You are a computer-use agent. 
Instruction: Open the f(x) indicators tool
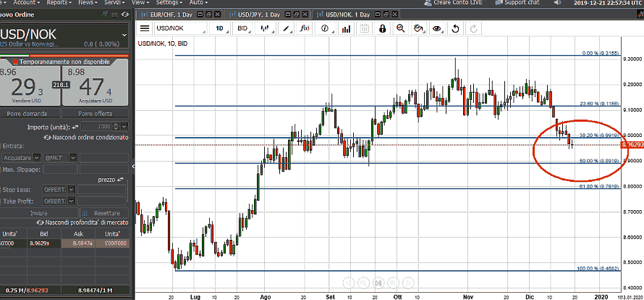305,28
